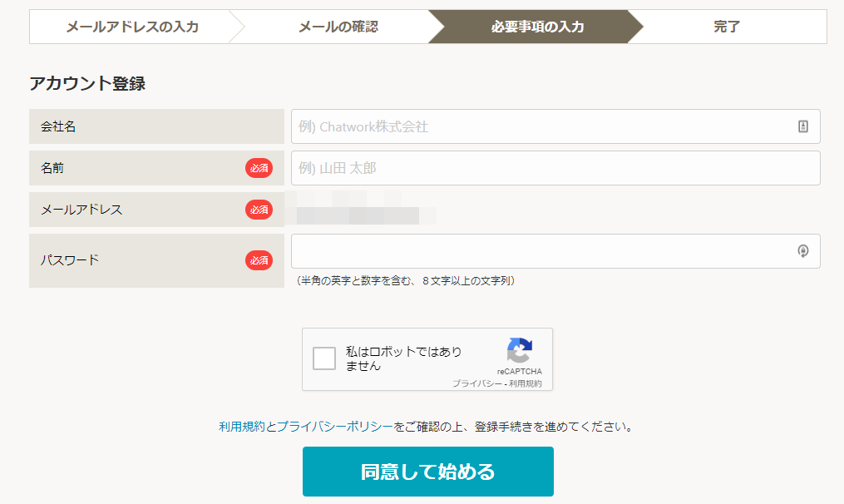Select the メールの確認 step
Viewport: 844px width, 504px height.
(x=338, y=27)
